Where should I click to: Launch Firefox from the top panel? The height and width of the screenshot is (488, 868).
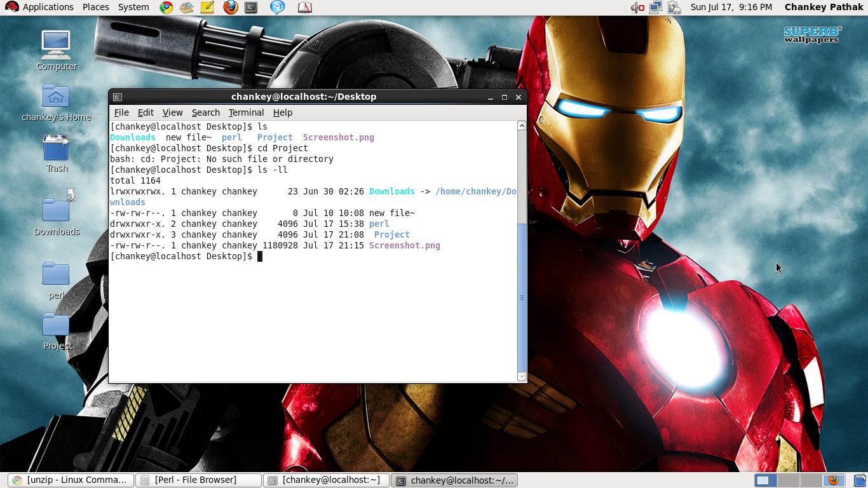click(230, 8)
